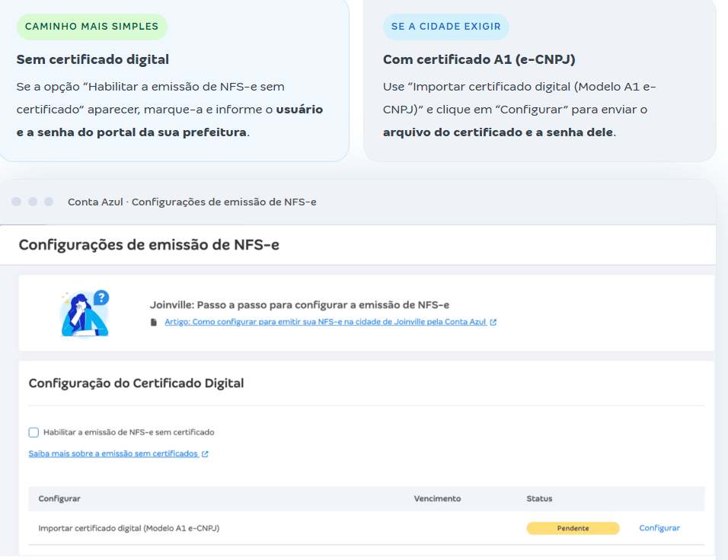
Task: Click external-link icon after 'Saiba mais' link
Action: (205, 453)
